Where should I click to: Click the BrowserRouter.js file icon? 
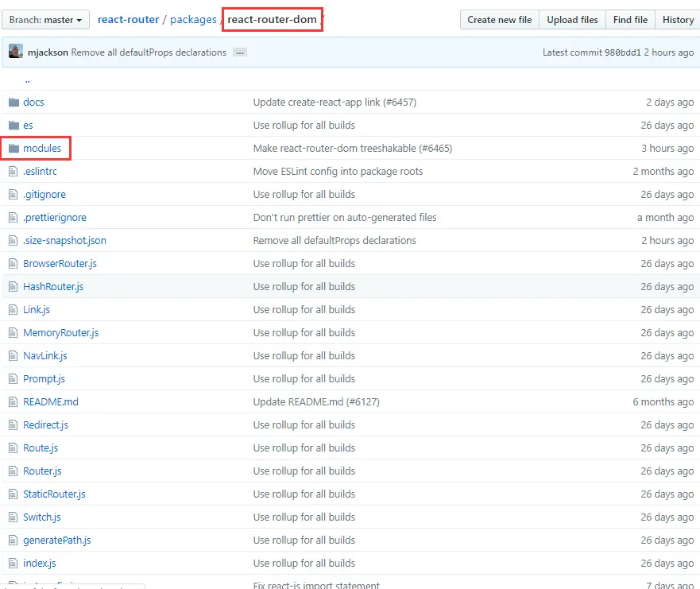(14, 263)
